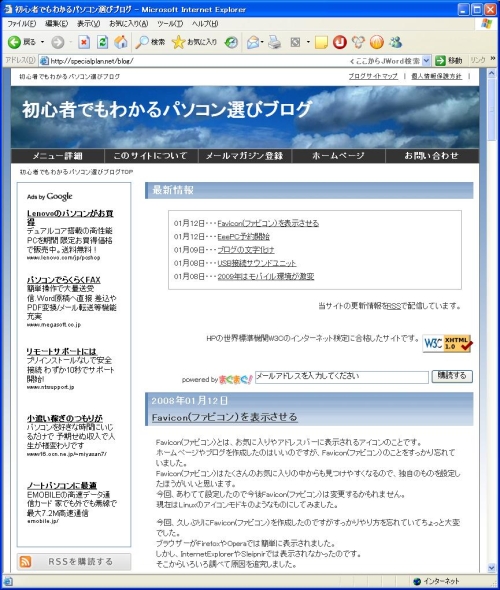Viewport: 500px width, 590px height.
Task: Open the ブログサイトマップ link
Action: 373,76
